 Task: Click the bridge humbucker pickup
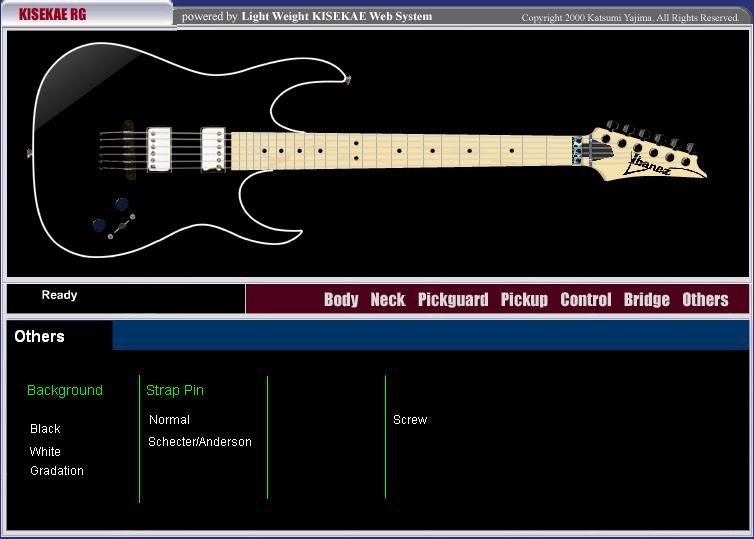159,149
